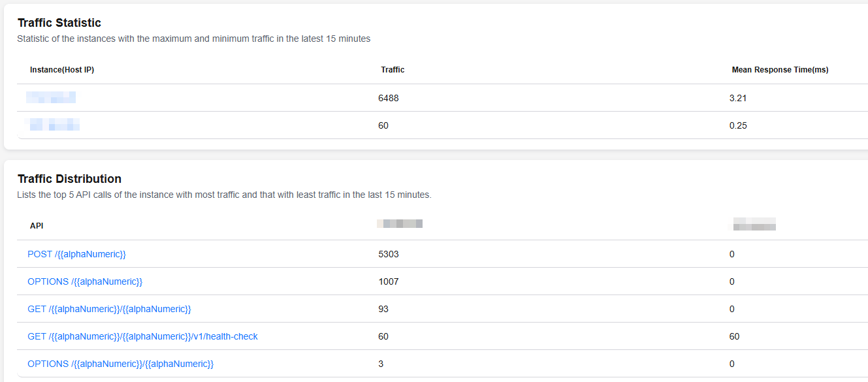Click the API column header
Viewport: 868px width, 382px height.
(37, 226)
